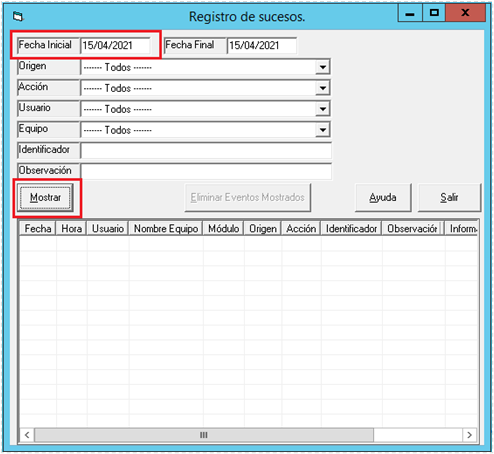Click the Registro de sucesos window icon

[18, 16]
